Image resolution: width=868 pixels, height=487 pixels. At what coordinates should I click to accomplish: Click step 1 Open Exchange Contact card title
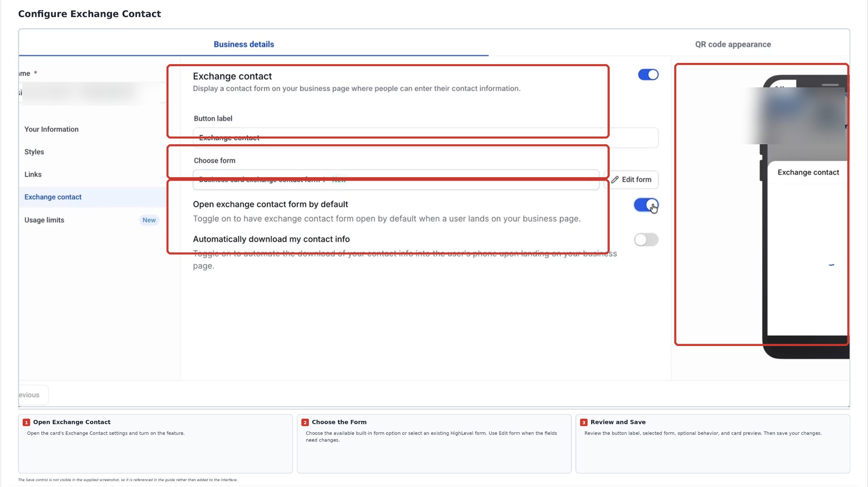click(71, 422)
